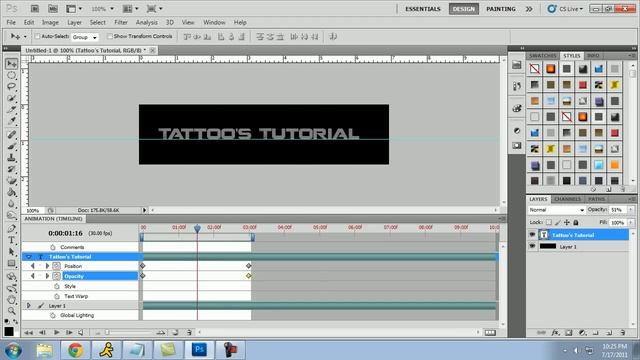Image resolution: width=640 pixels, height=360 pixels.
Task: Launch Mini Bridge from application bar
Action: pos(53,9)
